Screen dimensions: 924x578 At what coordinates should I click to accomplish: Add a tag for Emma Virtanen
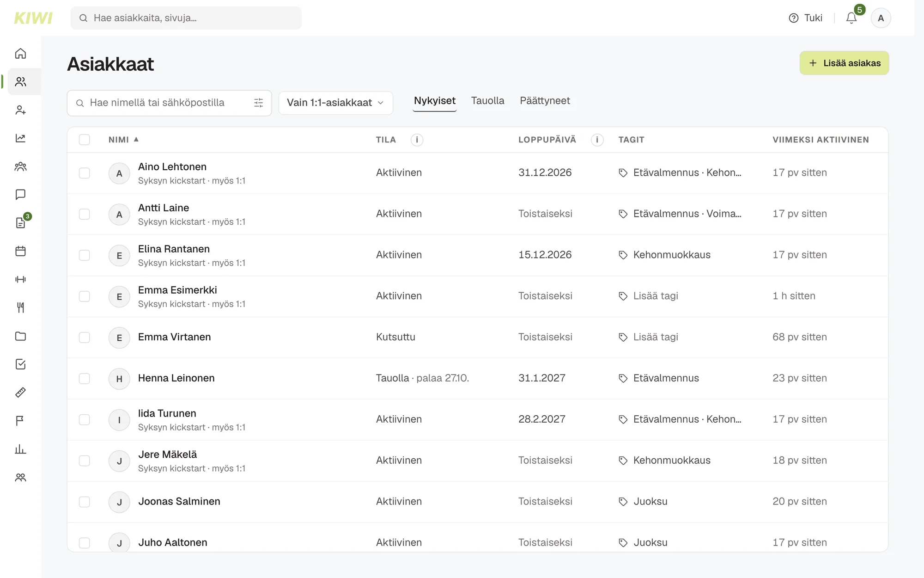tap(648, 337)
